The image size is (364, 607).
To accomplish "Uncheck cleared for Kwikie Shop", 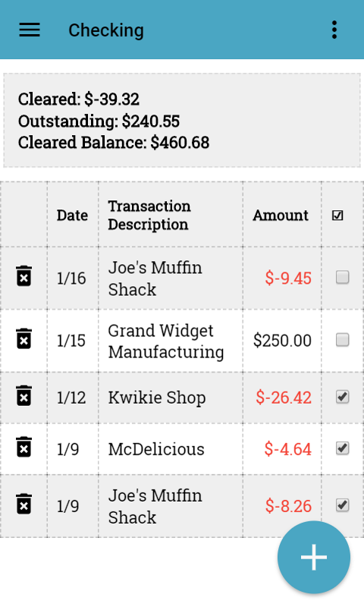I will (x=342, y=397).
